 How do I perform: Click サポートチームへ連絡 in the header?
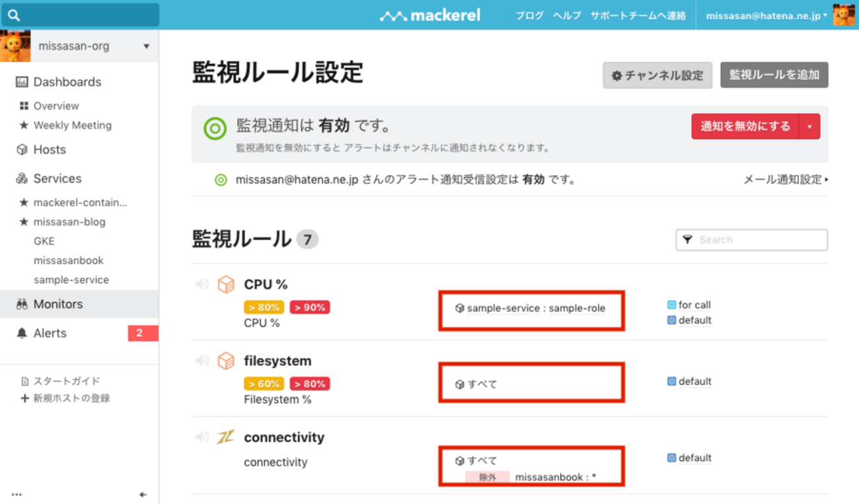[x=638, y=16]
